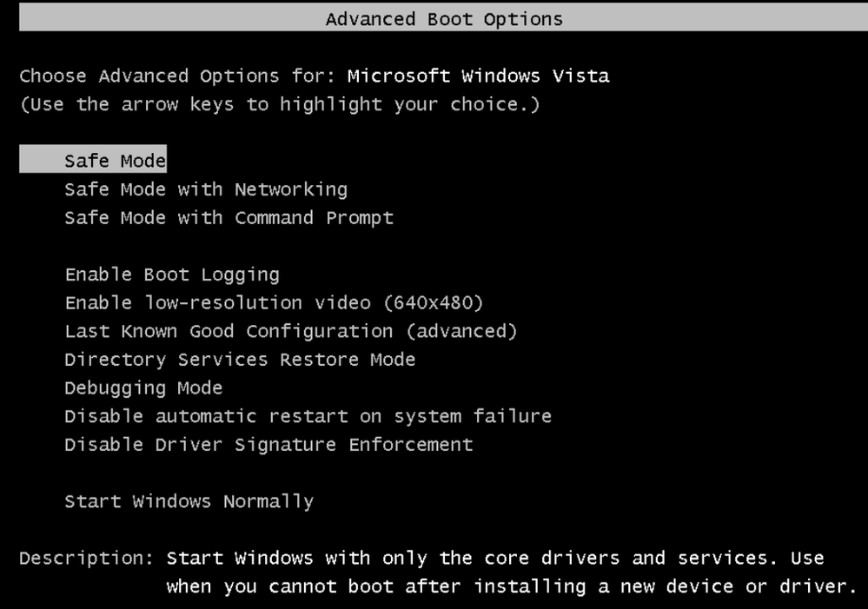Pick Enable low-resolution video (640x480)
The image size is (868, 609).
pos(274,303)
